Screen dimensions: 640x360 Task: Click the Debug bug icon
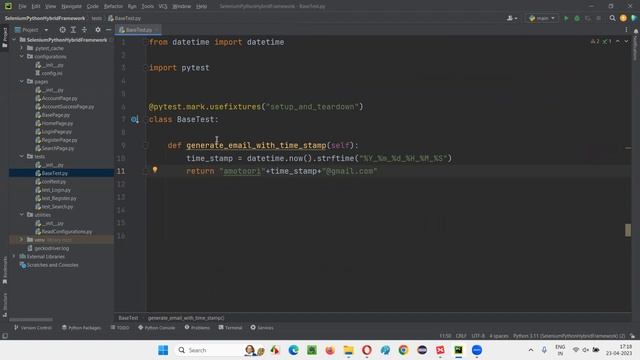[577, 18]
